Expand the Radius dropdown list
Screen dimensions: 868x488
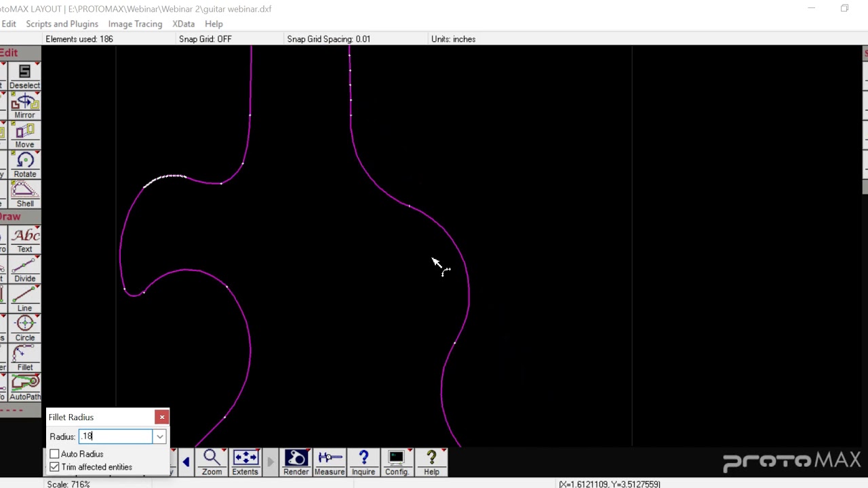159,436
